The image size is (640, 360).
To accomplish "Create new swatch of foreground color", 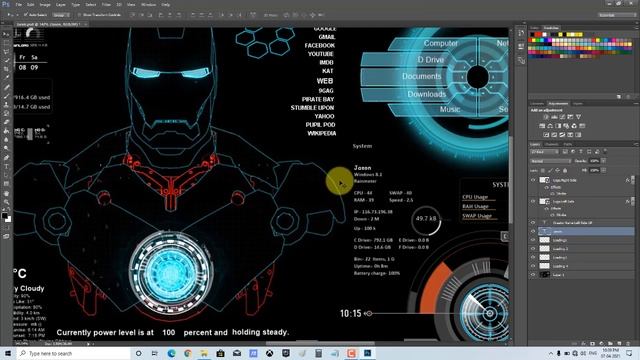I will coord(619,97).
